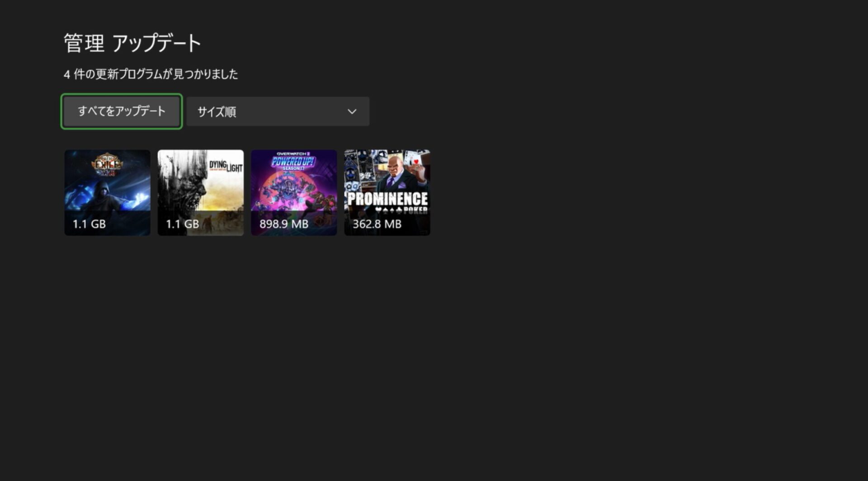Image resolution: width=868 pixels, height=481 pixels.
Task: Click the Powered Up! Season logo
Action: pos(293,161)
